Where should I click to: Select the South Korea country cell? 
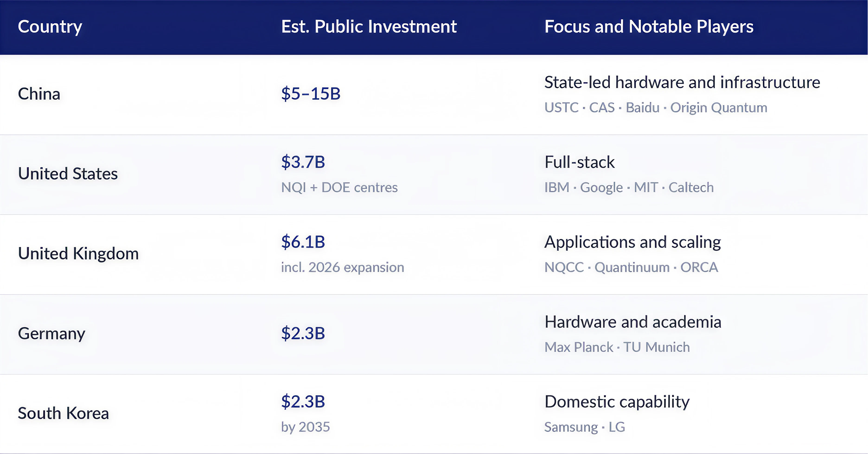[63, 413]
